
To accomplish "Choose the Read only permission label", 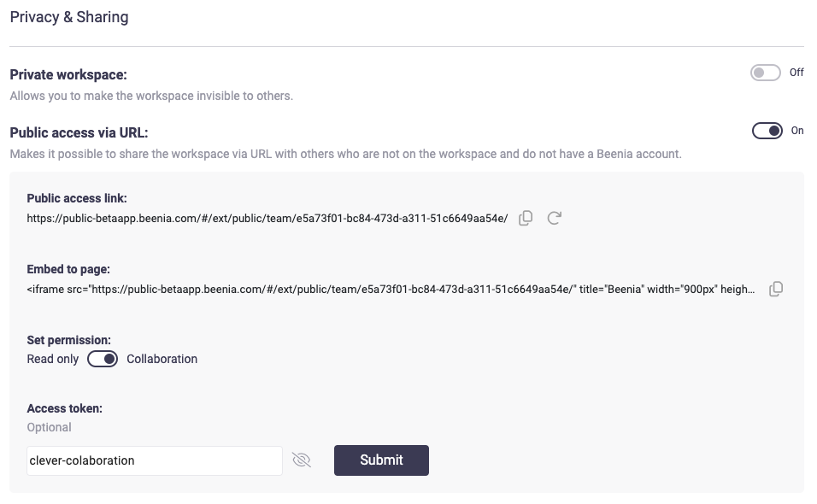I will click(x=53, y=359).
